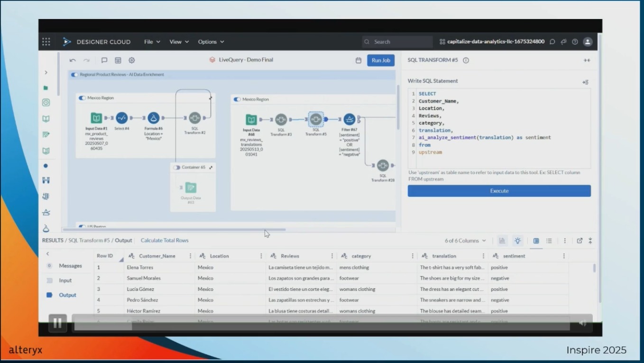Select the Output Data #63 node
Viewport: 644px width, 363px height.
[x=191, y=187]
